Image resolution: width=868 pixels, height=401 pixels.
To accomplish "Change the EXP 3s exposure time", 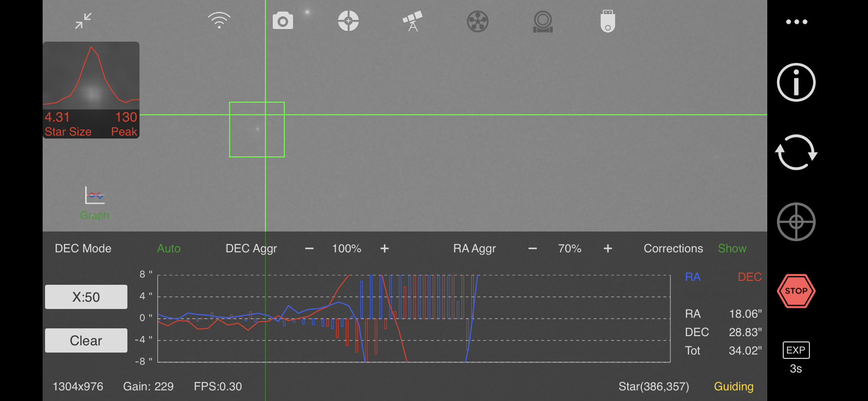I will click(796, 357).
